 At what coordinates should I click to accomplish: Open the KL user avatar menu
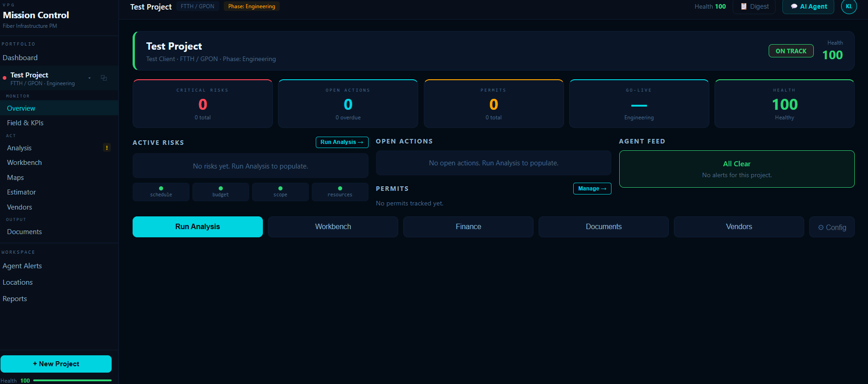point(849,6)
